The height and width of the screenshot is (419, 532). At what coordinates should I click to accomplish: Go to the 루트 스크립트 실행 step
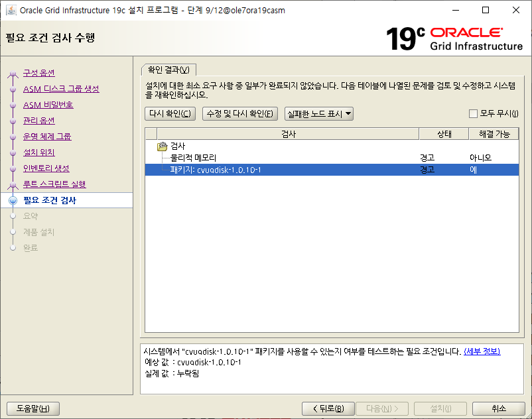pyautogui.click(x=54, y=184)
